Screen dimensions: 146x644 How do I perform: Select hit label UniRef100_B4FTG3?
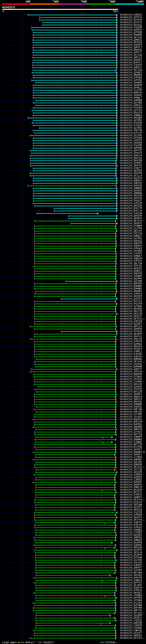pyautogui.click(x=131, y=610)
